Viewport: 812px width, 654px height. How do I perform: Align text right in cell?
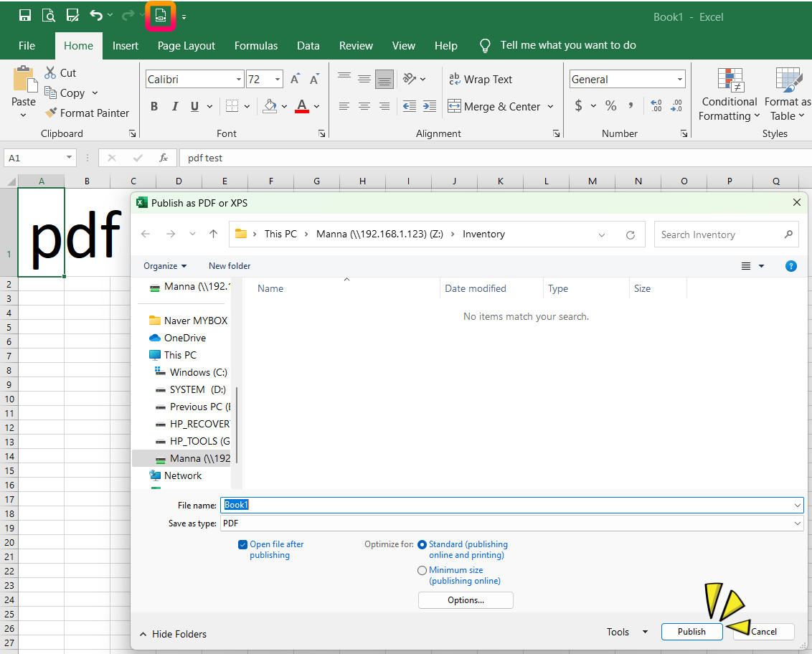tap(384, 107)
